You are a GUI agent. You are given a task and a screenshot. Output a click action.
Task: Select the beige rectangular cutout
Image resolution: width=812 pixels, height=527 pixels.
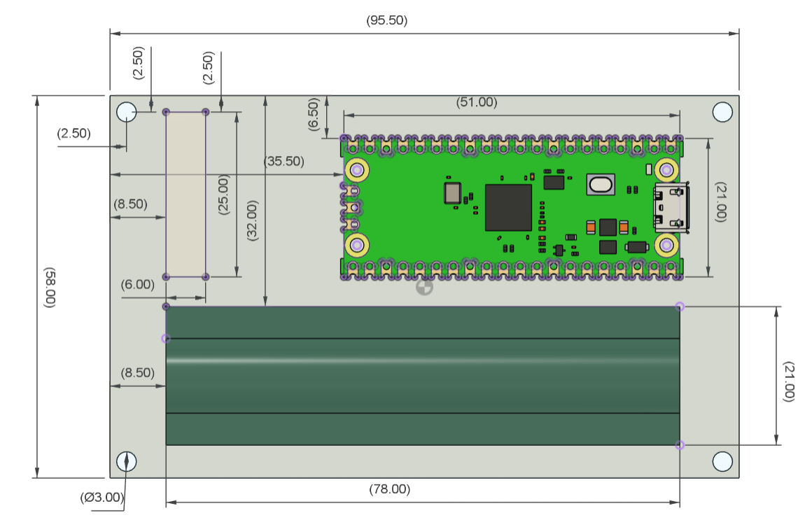185,194
